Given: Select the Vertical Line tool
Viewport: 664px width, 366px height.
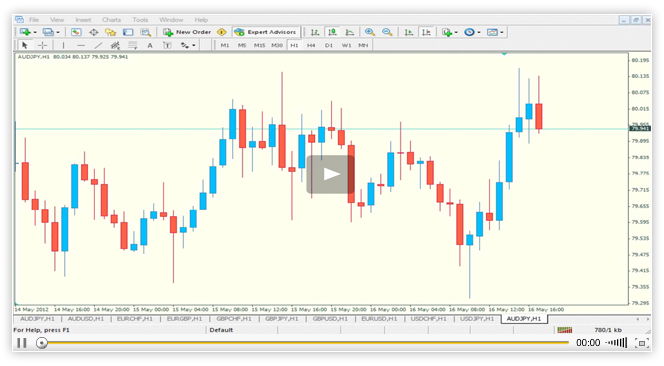Looking at the screenshot, I should pos(64,45).
